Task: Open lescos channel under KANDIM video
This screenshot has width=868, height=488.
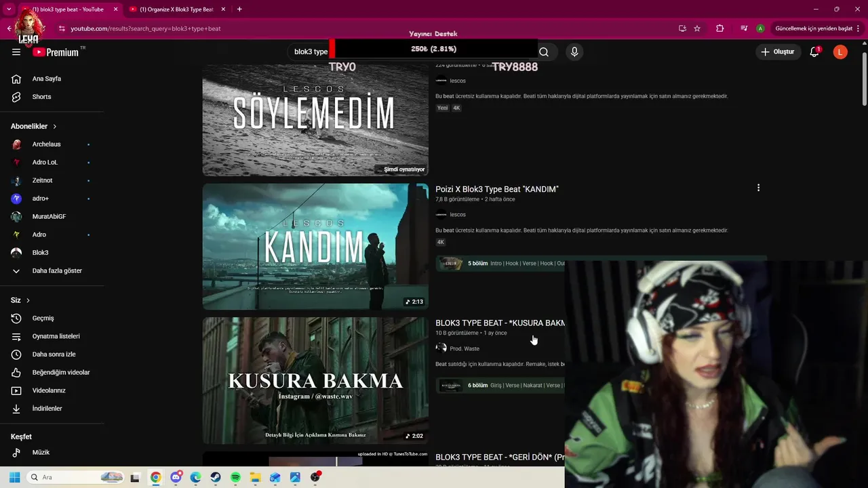Action: point(458,215)
